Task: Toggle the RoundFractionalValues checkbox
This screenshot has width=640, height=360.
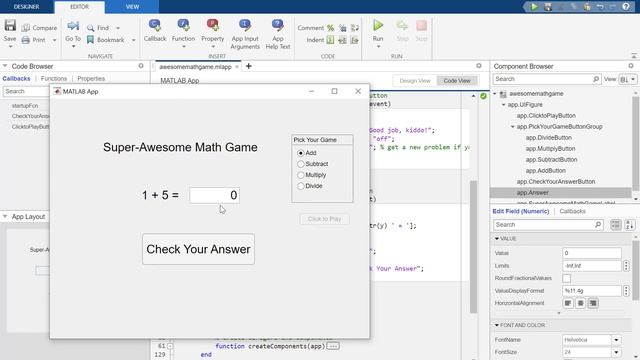Action: (567, 278)
